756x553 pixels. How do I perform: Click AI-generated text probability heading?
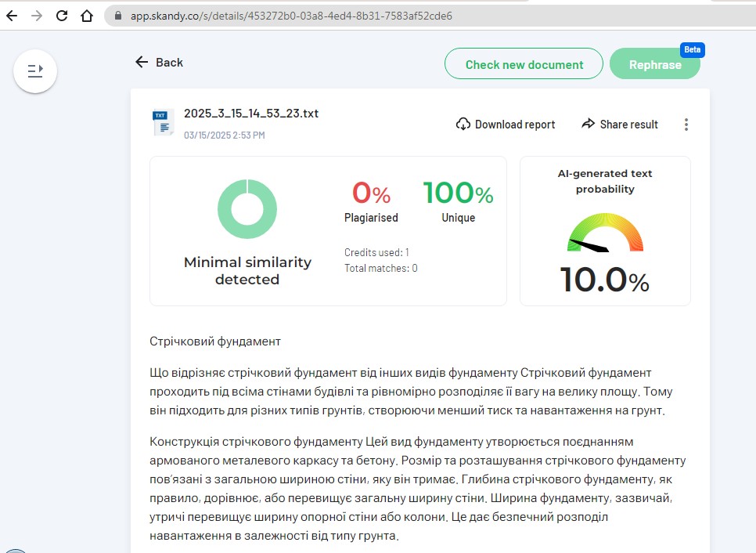(605, 181)
